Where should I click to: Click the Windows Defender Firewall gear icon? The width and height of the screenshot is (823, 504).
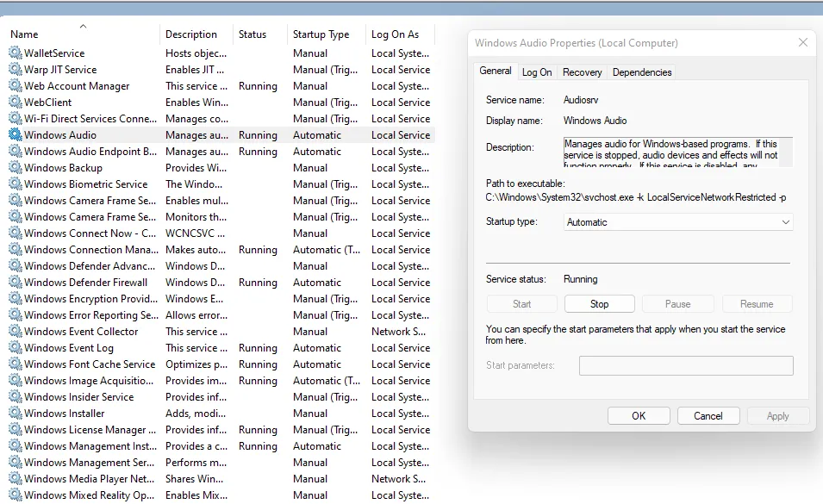[x=16, y=283]
